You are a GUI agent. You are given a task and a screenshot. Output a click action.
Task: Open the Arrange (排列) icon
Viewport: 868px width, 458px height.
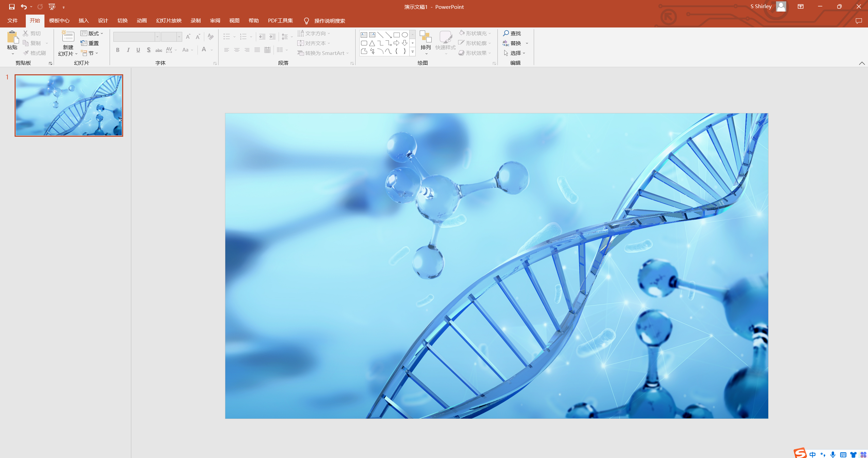pos(426,37)
